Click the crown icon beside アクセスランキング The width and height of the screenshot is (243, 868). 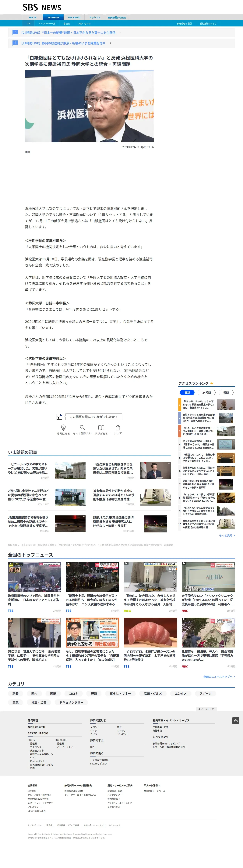tap(212, 383)
